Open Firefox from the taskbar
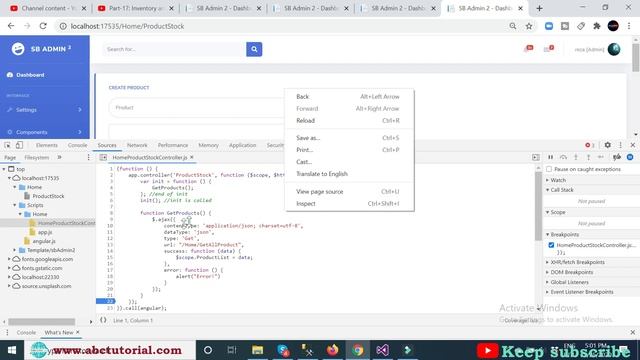This screenshot has height=360, width=640. click(x=333, y=350)
